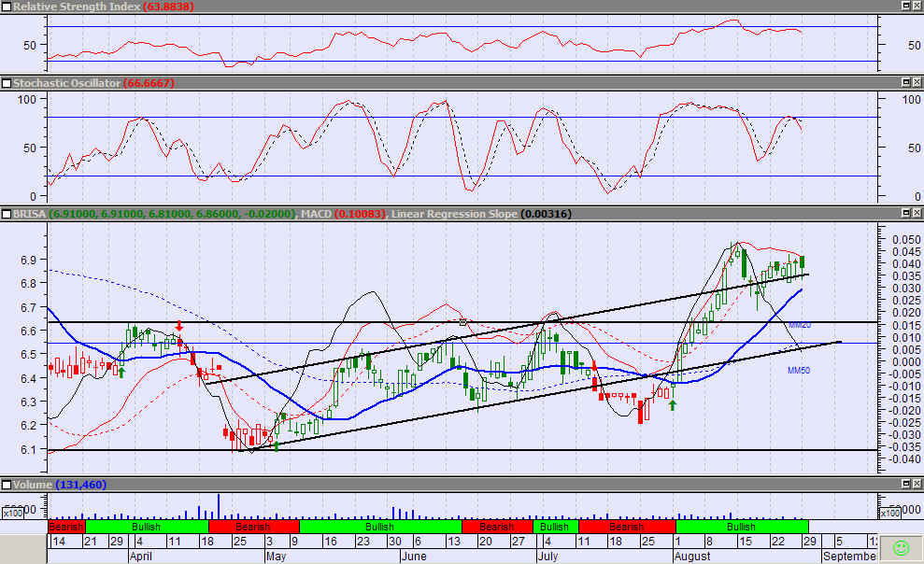Maximize the Stochastic Oscillator panel
The image size is (924, 564).
click(x=904, y=83)
